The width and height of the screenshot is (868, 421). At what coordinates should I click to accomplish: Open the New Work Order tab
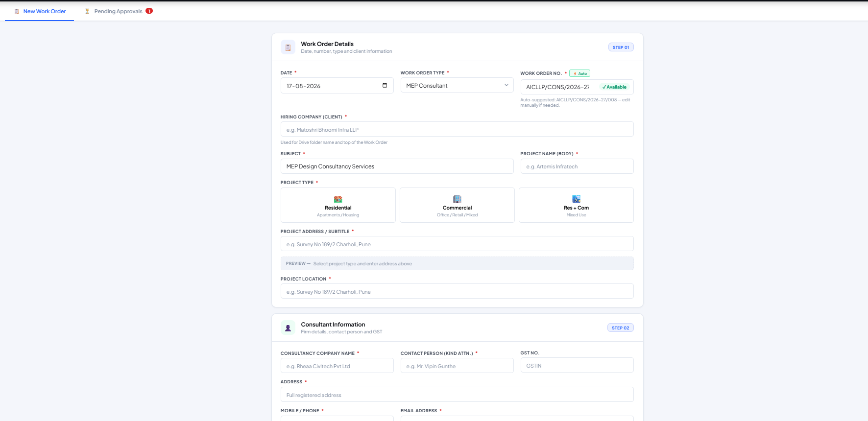[40, 11]
